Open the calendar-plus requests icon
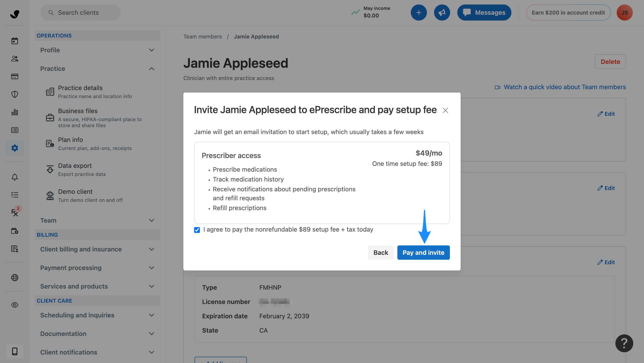 click(x=15, y=231)
